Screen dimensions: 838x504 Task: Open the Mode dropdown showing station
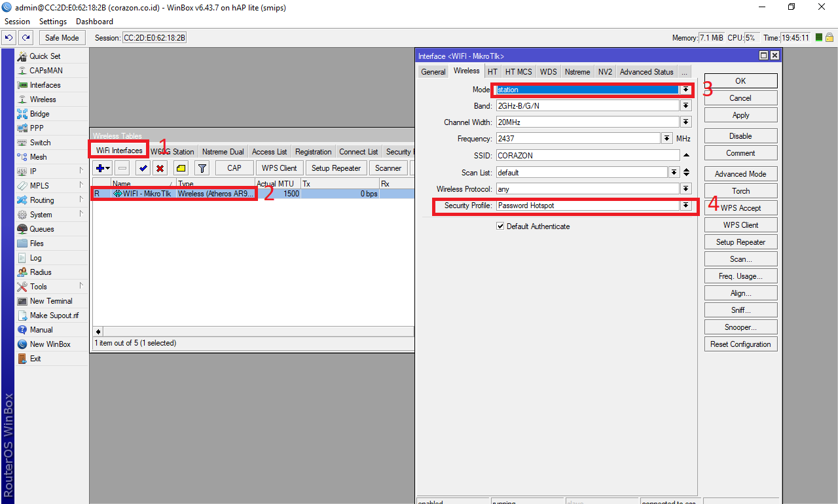click(685, 90)
